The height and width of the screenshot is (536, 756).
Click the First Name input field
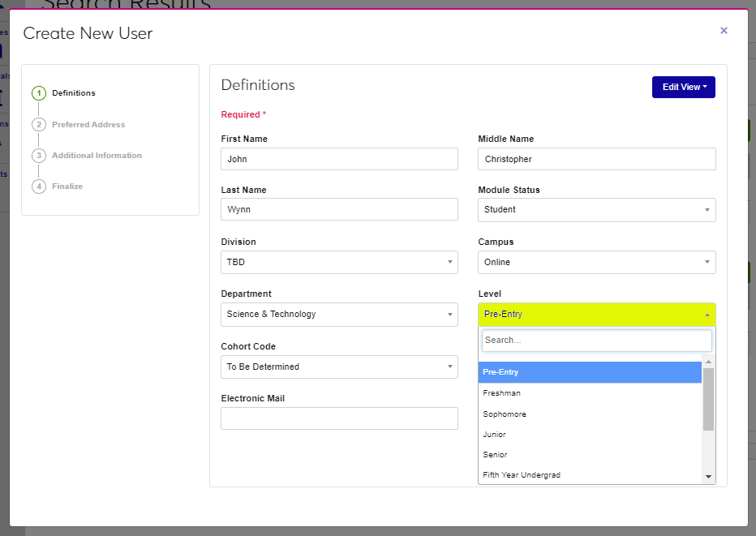pyautogui.click(x=339, y=159)
